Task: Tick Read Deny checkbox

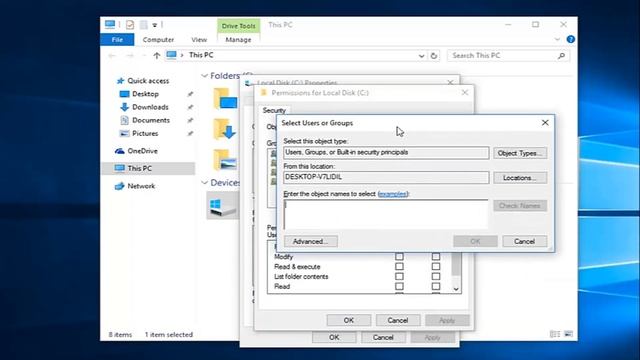Action: pyautogui.click(x=436, y=287)
